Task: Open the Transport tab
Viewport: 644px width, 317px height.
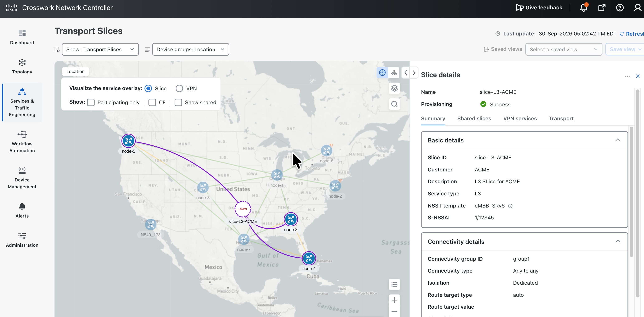Action: coord(561,119)
